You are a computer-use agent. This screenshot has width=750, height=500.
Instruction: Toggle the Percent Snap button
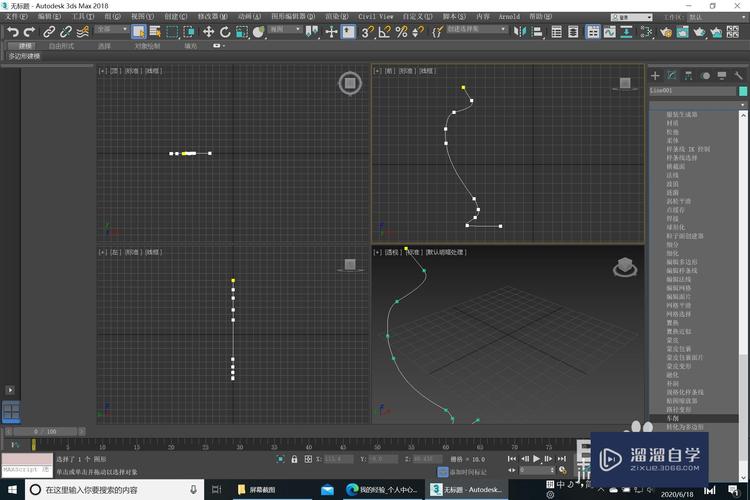401,32
